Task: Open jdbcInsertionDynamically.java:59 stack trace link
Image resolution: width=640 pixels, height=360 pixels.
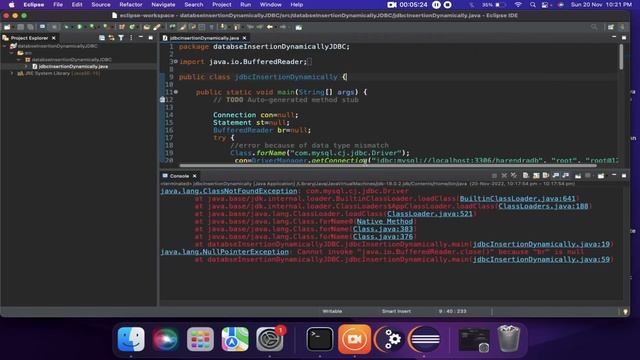Action: point(541,259)
